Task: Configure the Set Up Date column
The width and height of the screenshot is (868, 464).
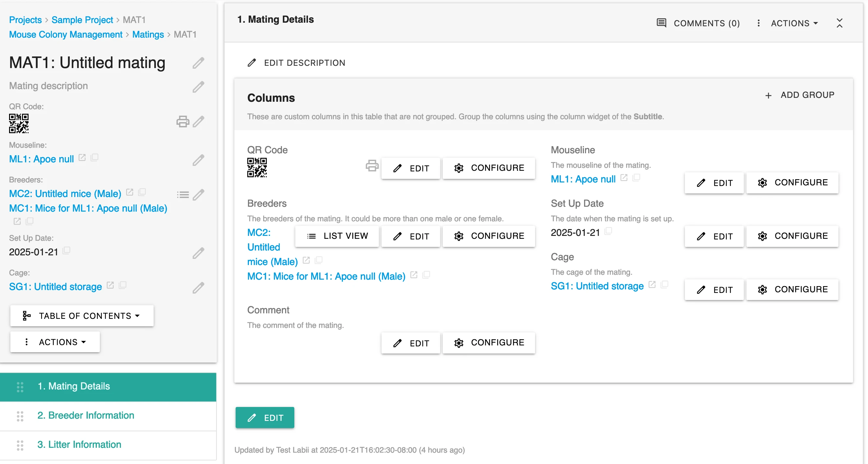Action: pos(792,236)
